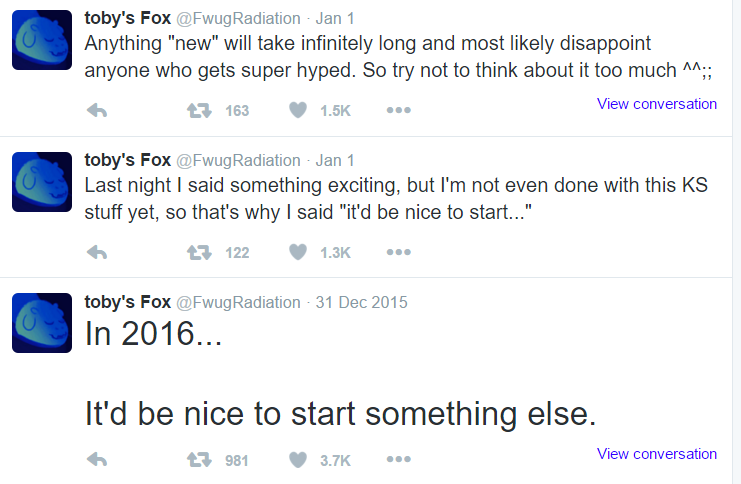741x484 pixels.
Task: View conversation for the first tweet
Action: [656, 104]
